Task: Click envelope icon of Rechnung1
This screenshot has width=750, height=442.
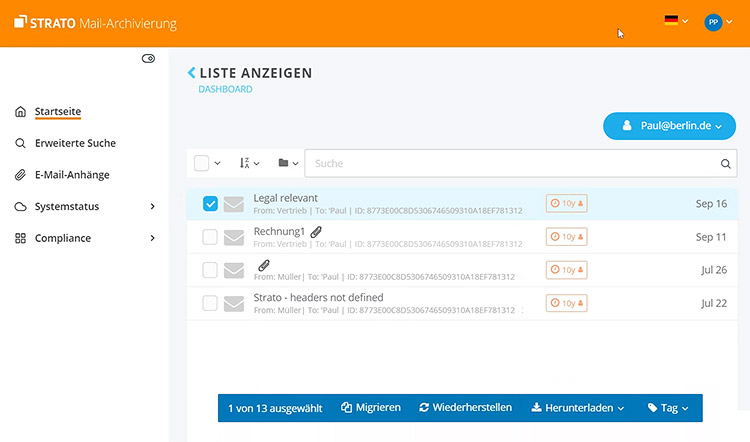Action: [234, 237]
